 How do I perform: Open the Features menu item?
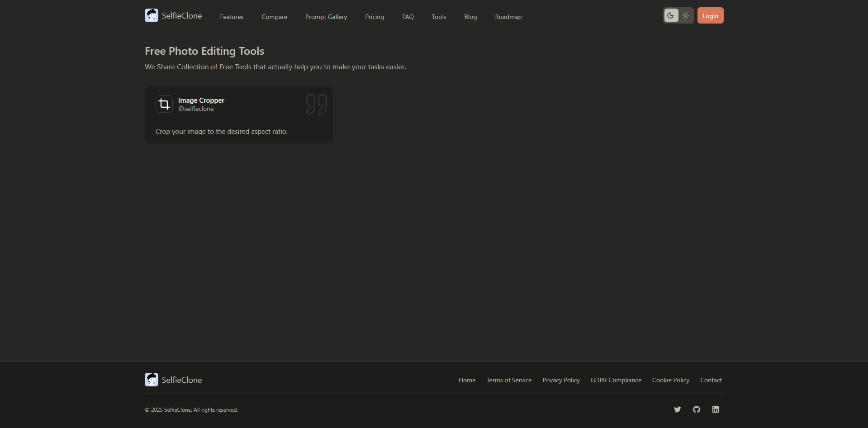(x=232, y=17)
